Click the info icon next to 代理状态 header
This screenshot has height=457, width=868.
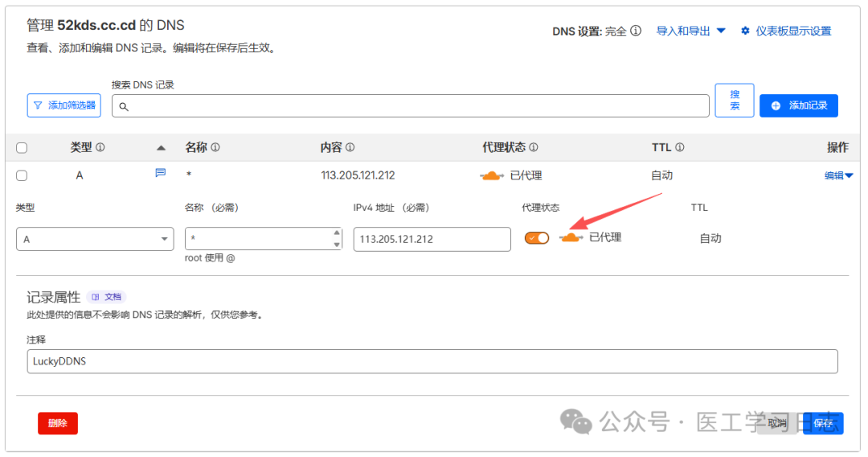pos(534,148)
